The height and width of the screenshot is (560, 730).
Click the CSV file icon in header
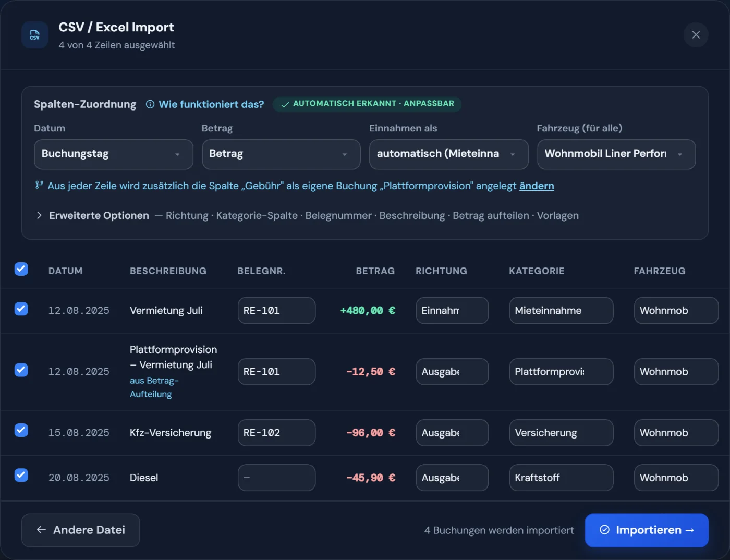pyautogui.click(x=34, y=35)
